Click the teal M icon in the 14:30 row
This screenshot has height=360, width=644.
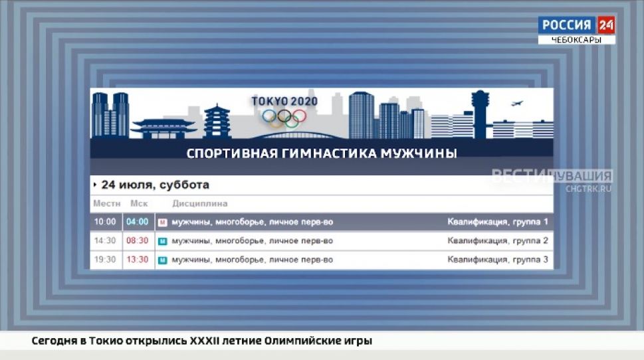[163, 241]
